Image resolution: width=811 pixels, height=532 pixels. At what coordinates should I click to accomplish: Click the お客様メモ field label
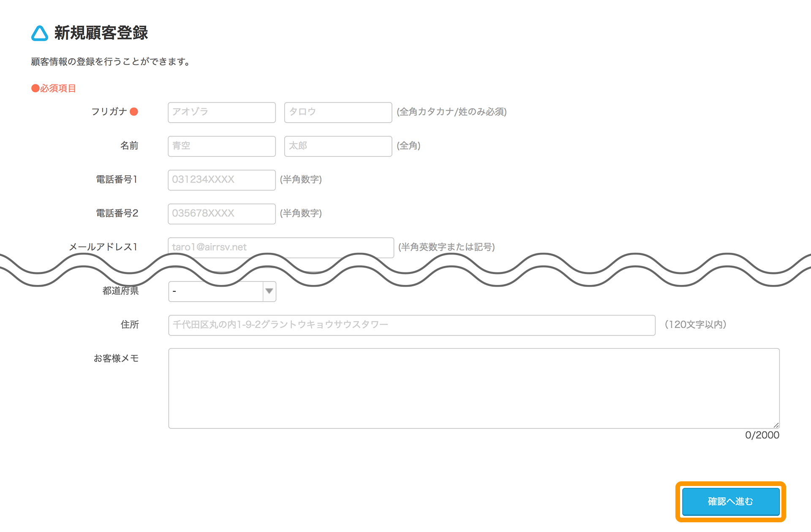click(x=116, y=358)
